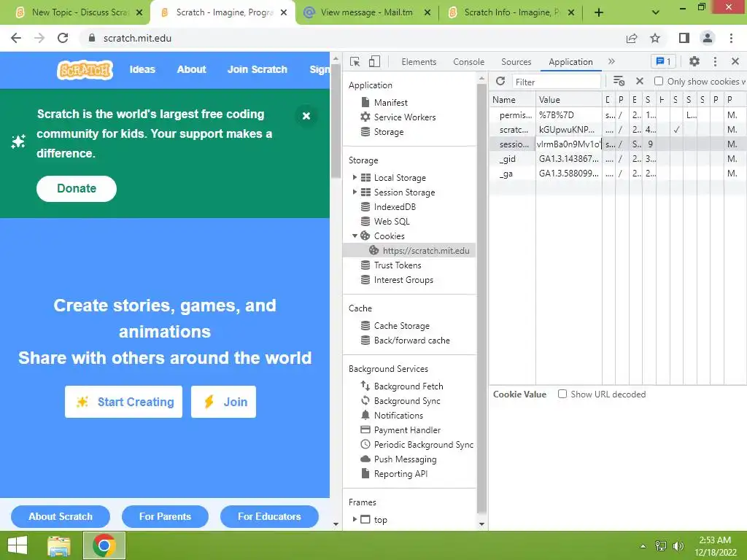Open For Parents link
Image resolution: width=747 pixels, height=560 pixels.
(x=165, y=517)
